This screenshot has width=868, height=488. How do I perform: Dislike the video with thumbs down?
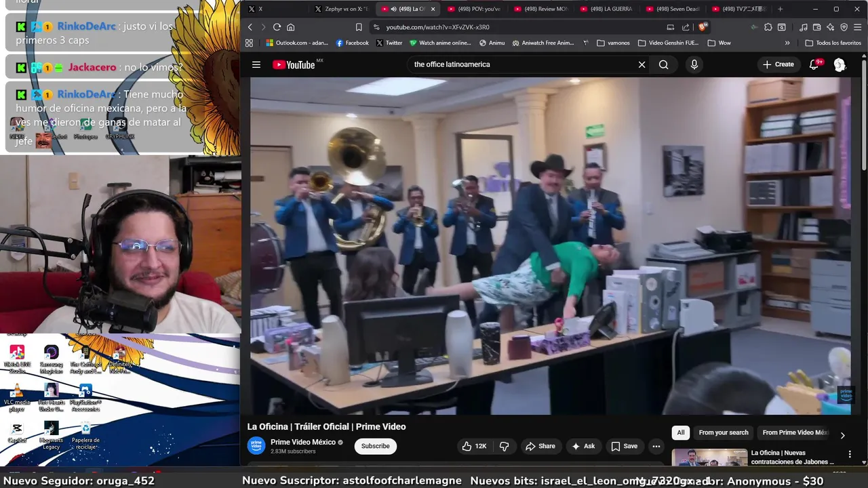pyautogui.click(x=504, y=446)
